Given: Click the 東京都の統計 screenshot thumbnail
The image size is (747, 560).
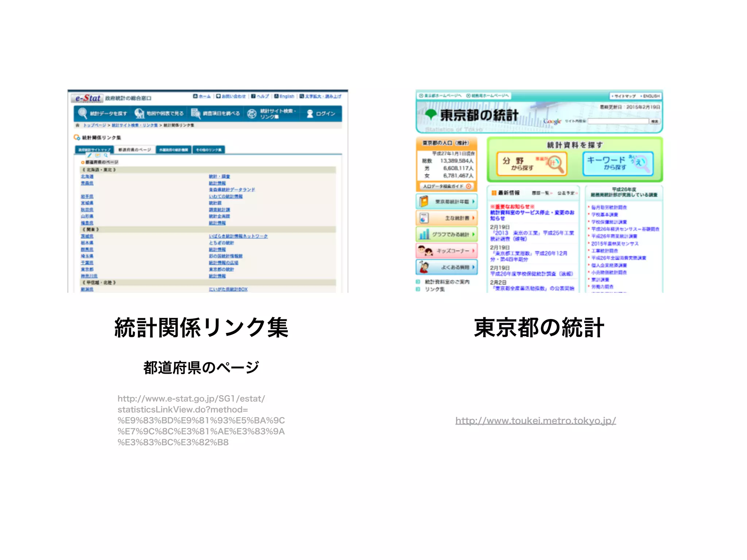Looking at the screenshot, I should click(x=539, y=191).
